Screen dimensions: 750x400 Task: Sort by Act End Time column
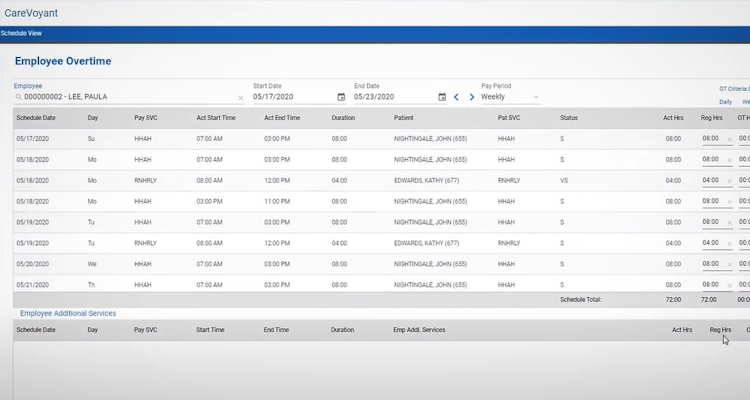click(x=282, y=118)
